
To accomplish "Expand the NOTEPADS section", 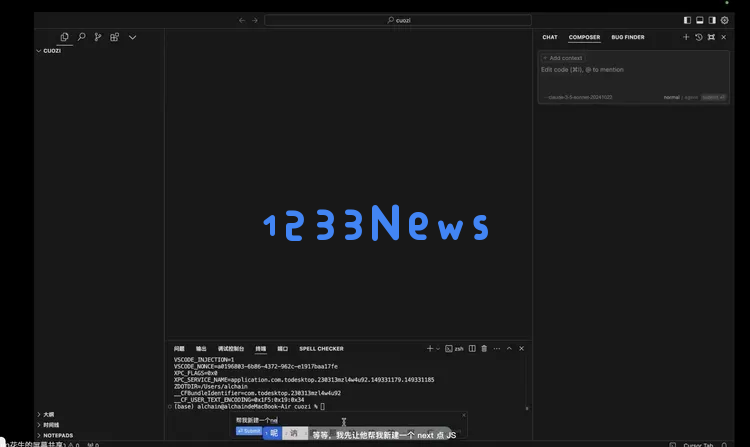I will pos(99,436).
